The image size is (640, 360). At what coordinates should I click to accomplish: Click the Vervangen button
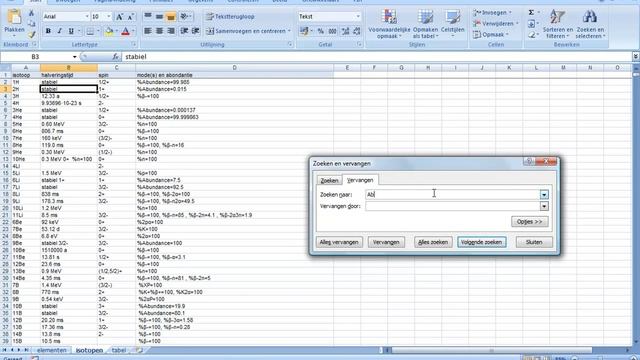point(386,242)
